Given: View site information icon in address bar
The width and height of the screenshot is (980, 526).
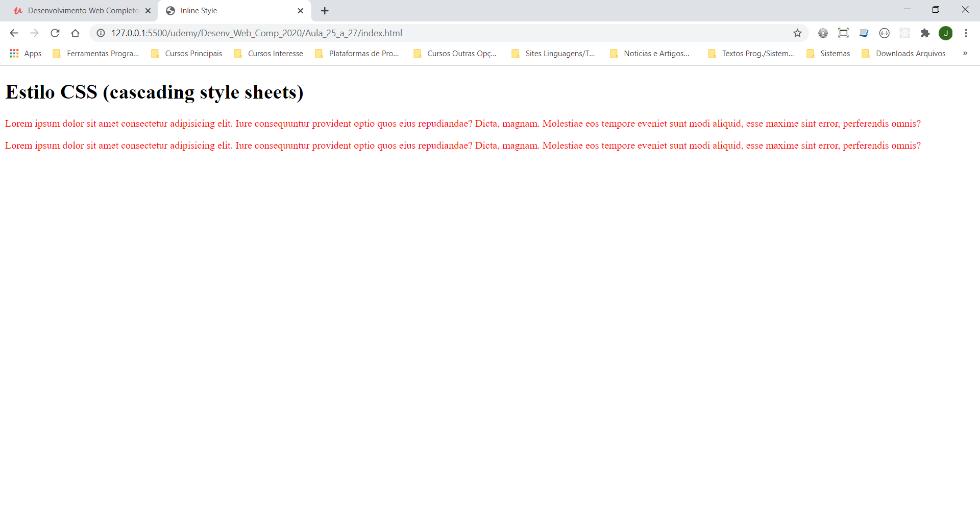Looking at the screenshot, I should pyautogui.click(x=101, y=33).
